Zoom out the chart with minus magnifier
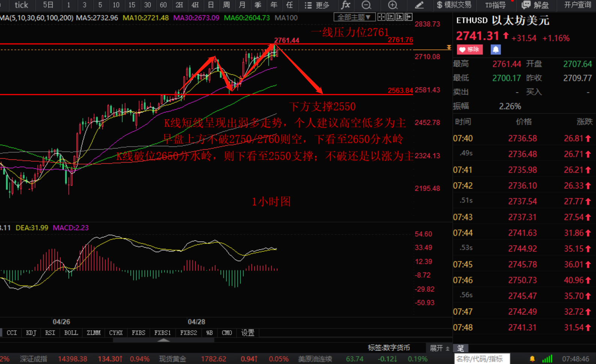The width and height of the screenshot is (596, 364). coord(366,5)
